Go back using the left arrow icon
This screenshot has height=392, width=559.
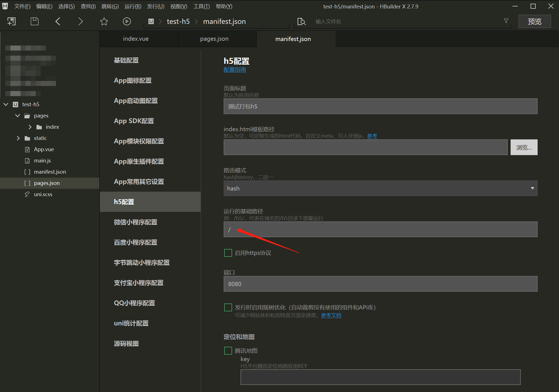click(x=58, y=21)
